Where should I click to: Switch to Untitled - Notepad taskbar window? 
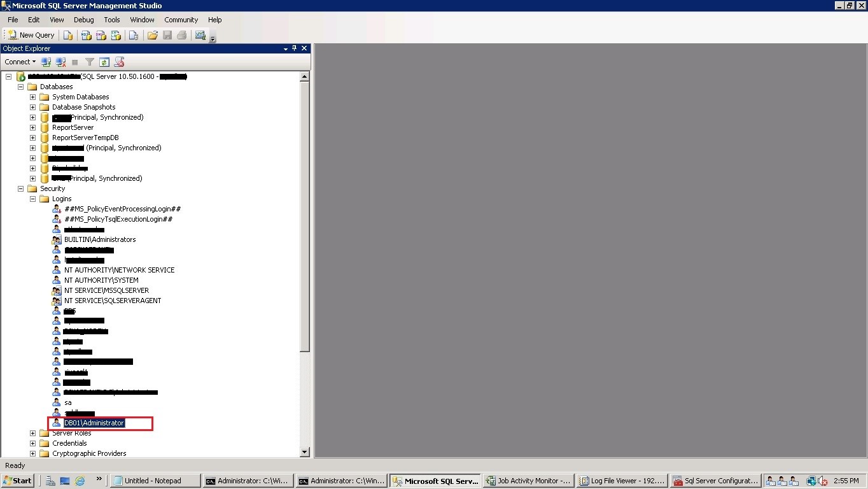tap(155, 481)
